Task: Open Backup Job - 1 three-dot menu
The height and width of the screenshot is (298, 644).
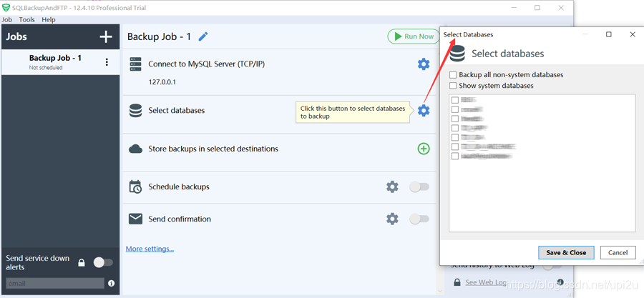Action: [107, 62]
